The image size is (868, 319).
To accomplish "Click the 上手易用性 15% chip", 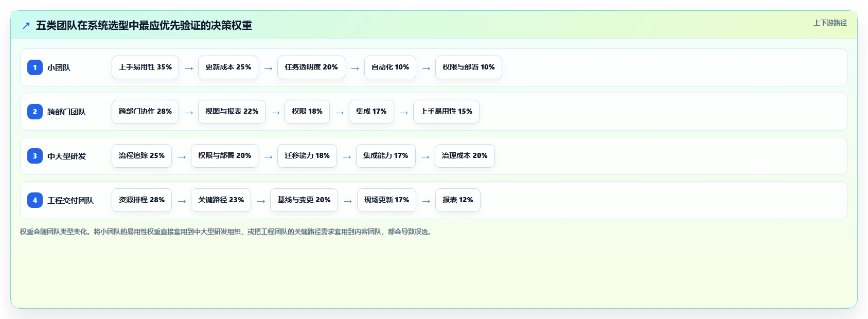I will (446, 112).
